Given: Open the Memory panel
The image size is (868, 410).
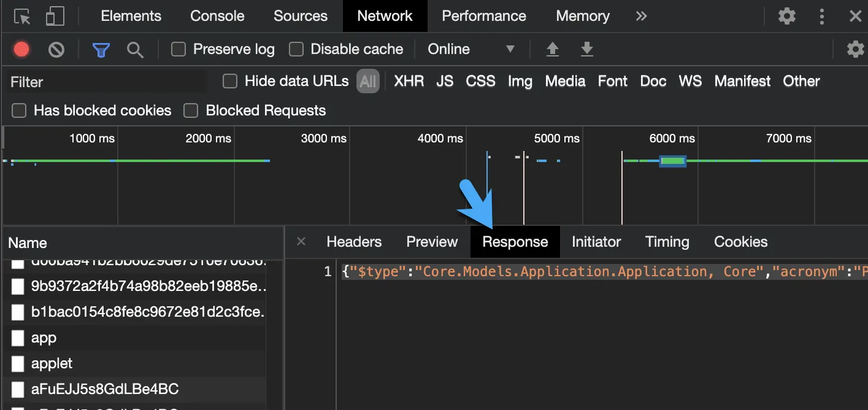Looking at the screenshot, I should pyautogui.click(x=583, y=16).
